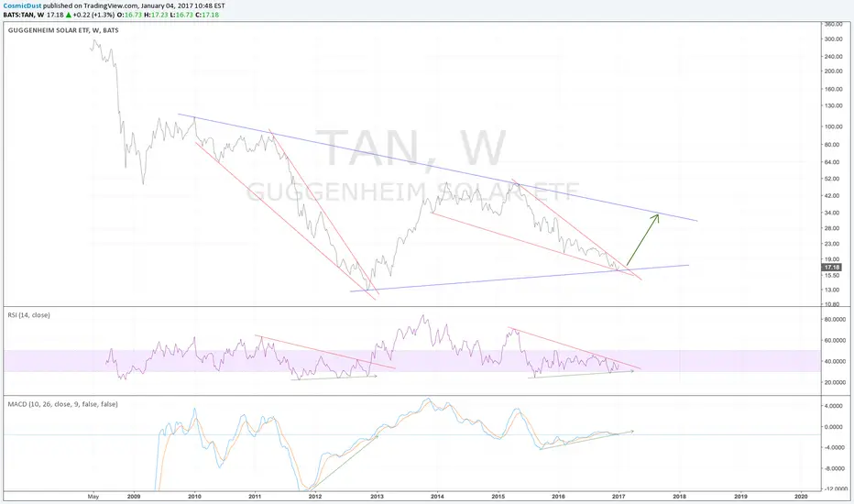
Task: Click the 2011 label on time axis
Action: coord(255,497)
